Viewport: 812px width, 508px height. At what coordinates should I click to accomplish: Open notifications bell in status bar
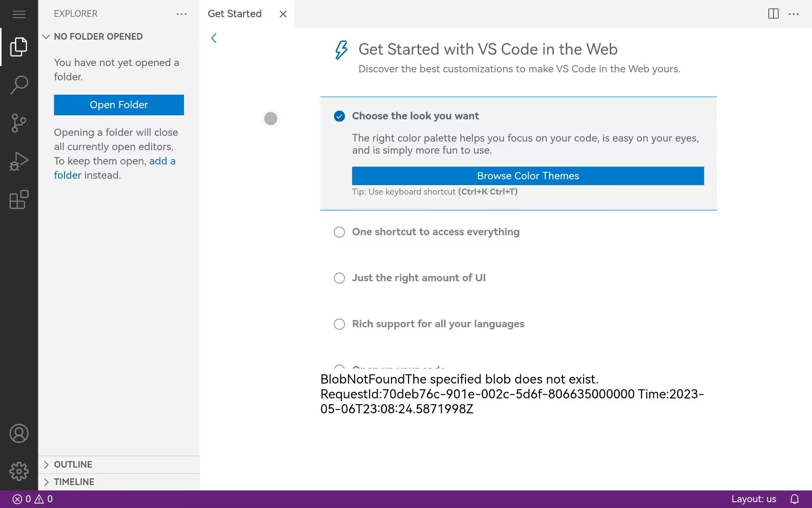[x=795, y=499]
